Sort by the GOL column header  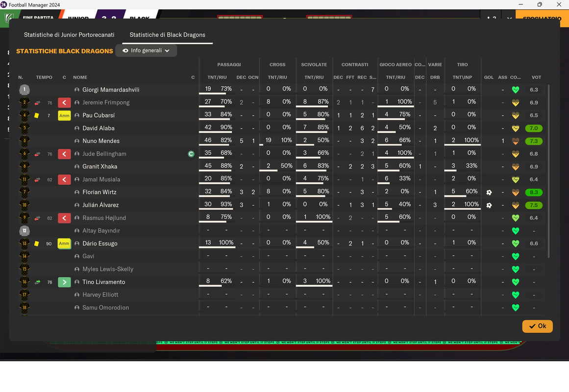[489, 77]
